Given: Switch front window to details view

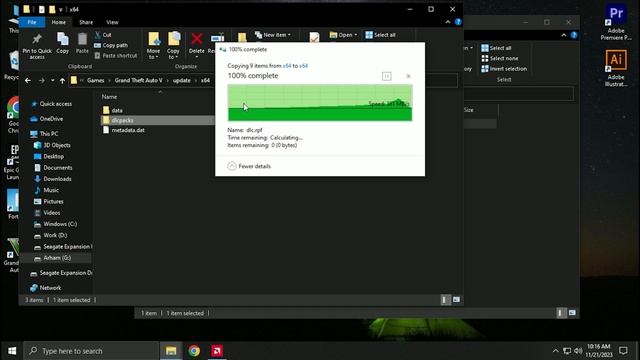Looking at the screenshot, I should 444,300.
